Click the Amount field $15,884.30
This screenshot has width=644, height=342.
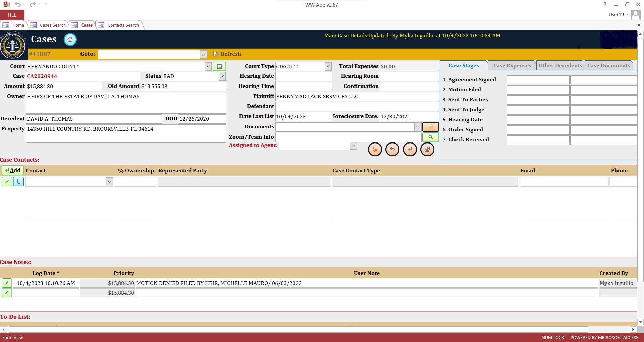(x=64, y=87)
